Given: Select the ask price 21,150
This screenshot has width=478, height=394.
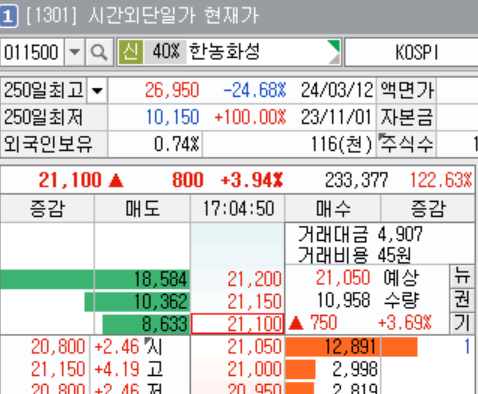Looking at the screenshot, I should [254, 302].
